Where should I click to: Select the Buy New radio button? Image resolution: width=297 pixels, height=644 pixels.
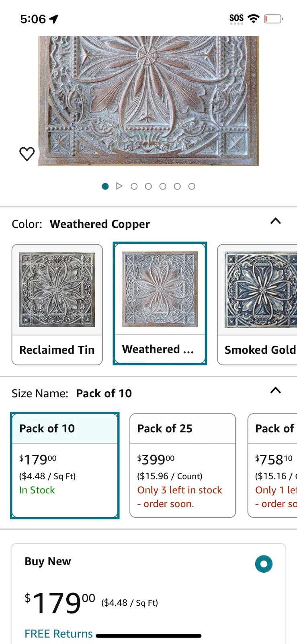click(x=264, y=564)
